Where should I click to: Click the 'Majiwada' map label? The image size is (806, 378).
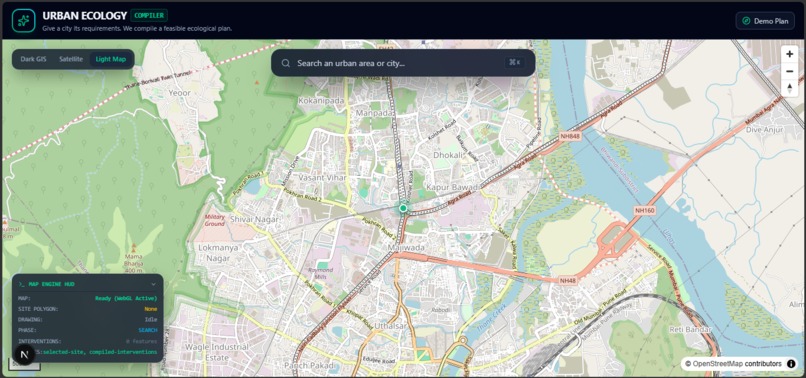(406, 249)
